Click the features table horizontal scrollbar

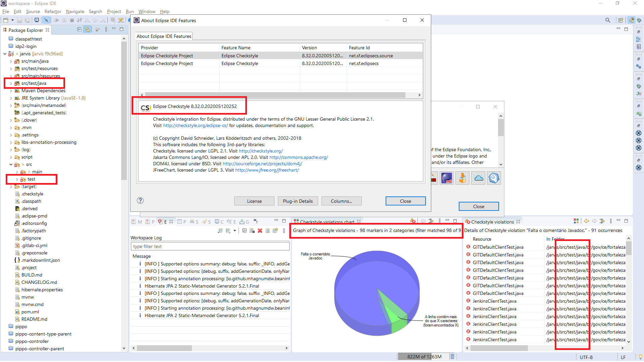[275, 95]
